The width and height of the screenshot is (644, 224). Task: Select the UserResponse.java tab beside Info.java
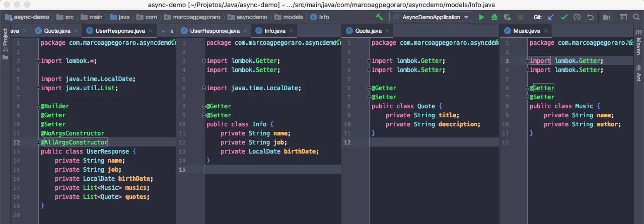(214, 31)
